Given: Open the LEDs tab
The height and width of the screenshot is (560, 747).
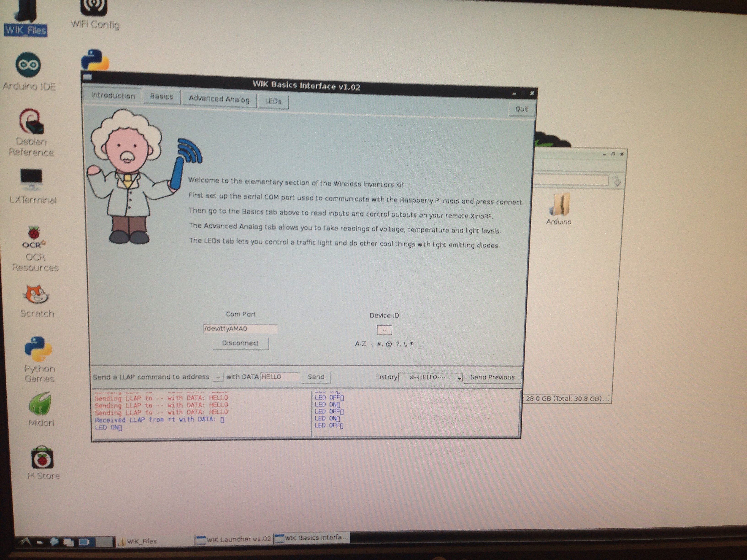Looking at the screenshot, I should (x=273, y=101).
